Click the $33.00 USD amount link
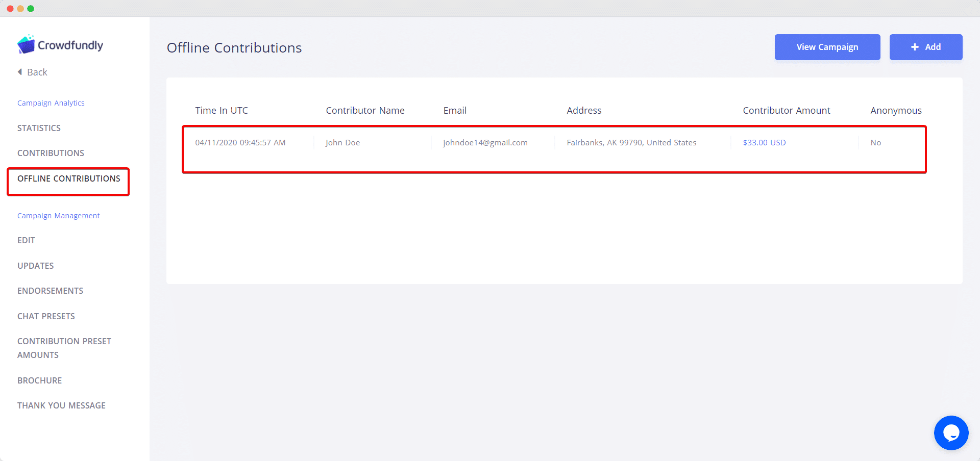The width and height of the screenshot is (980, 461). click(764, 142)
